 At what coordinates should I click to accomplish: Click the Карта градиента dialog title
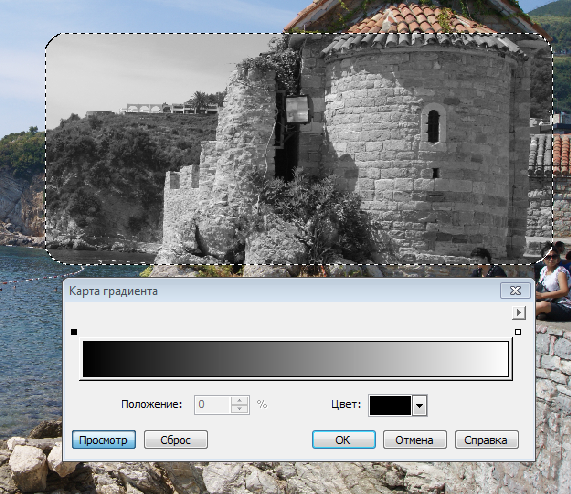point(113,291)
